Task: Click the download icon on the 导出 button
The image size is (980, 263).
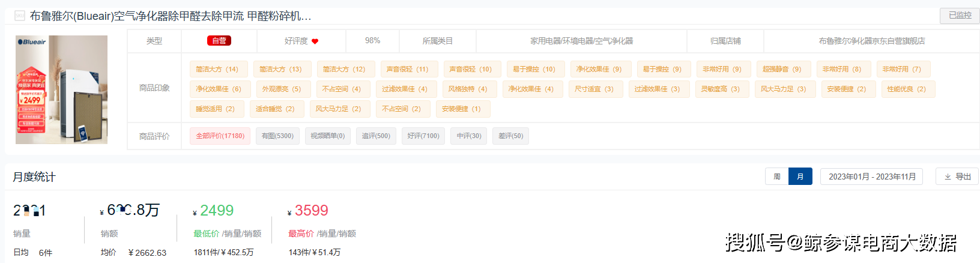Action: [x=948, y=177]
